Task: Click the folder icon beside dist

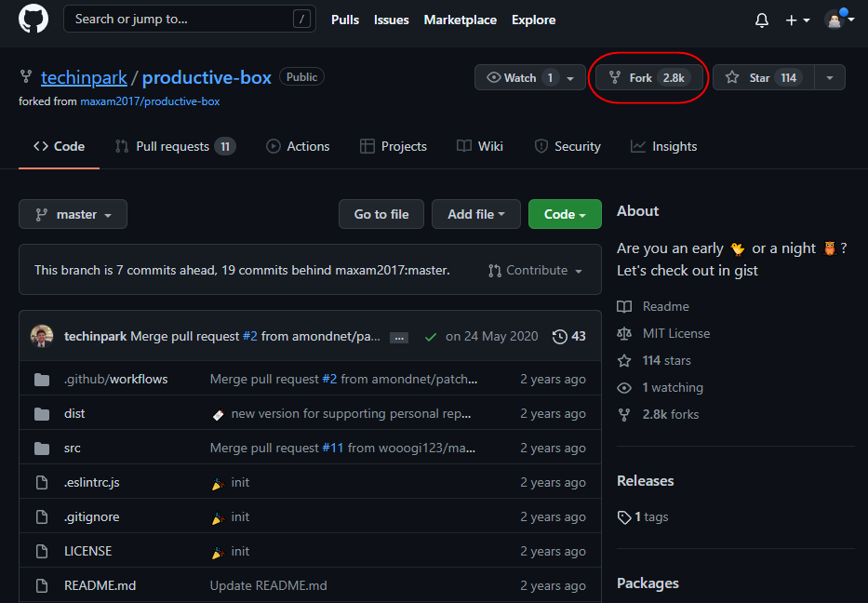Action: (42, 414)
